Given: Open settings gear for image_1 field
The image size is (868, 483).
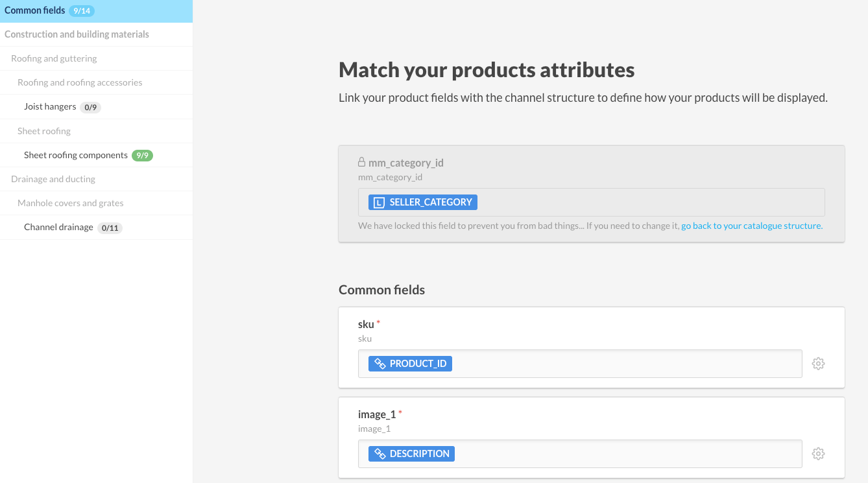Looking at the screenshot, I should 818,454.
